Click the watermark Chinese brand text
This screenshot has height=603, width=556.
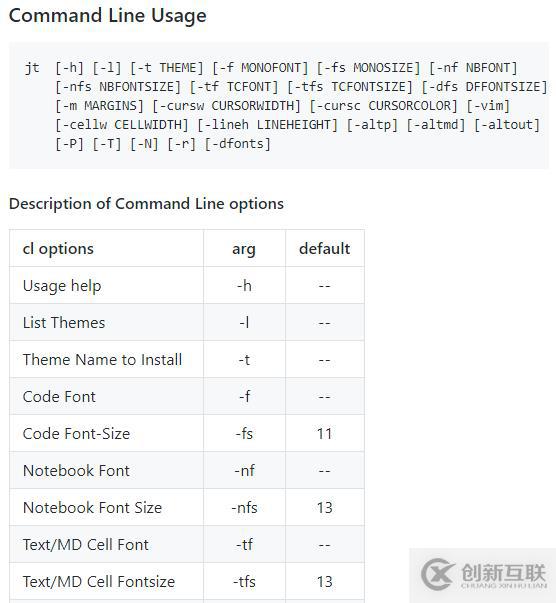pos(504,572)
